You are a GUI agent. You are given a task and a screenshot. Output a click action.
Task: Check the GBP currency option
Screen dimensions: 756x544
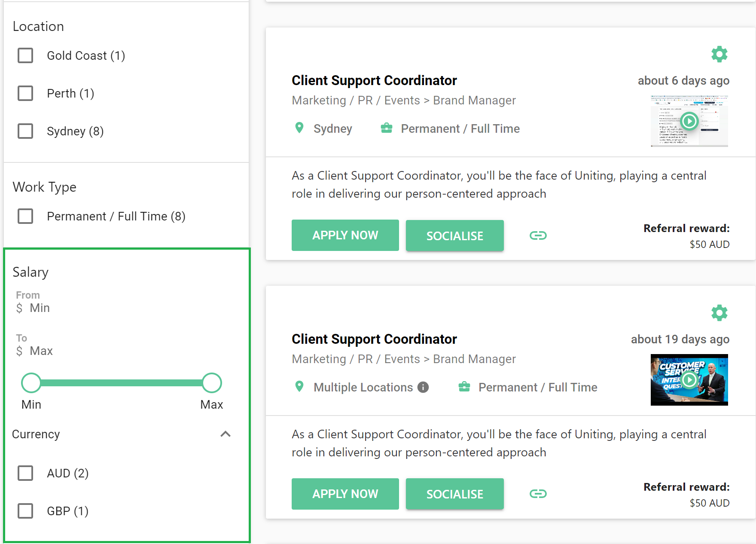[25, 511]
